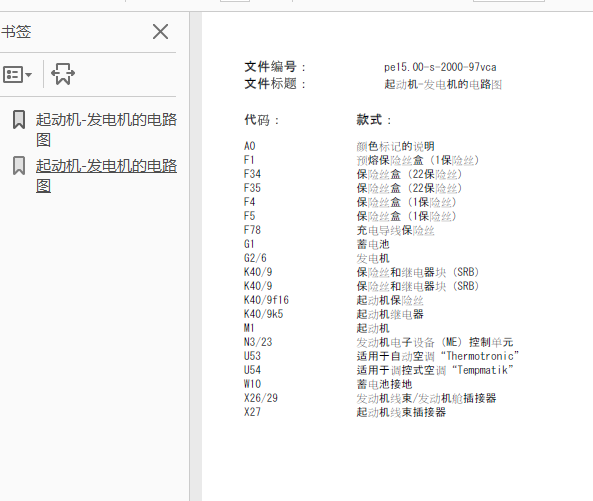Select the ME 控制单元 description
Viewport: 593px width, 501px height.
click(435, 342)
